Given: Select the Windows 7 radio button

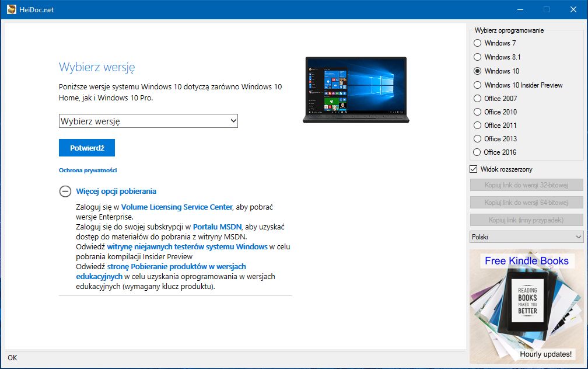Looking at the screenshot, I should (x=478, y=43).
